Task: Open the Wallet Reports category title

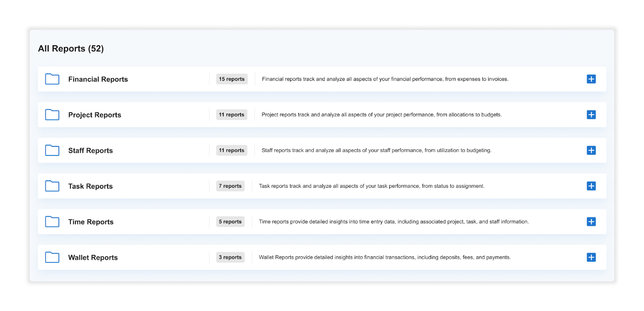Action: pos(93,258)
